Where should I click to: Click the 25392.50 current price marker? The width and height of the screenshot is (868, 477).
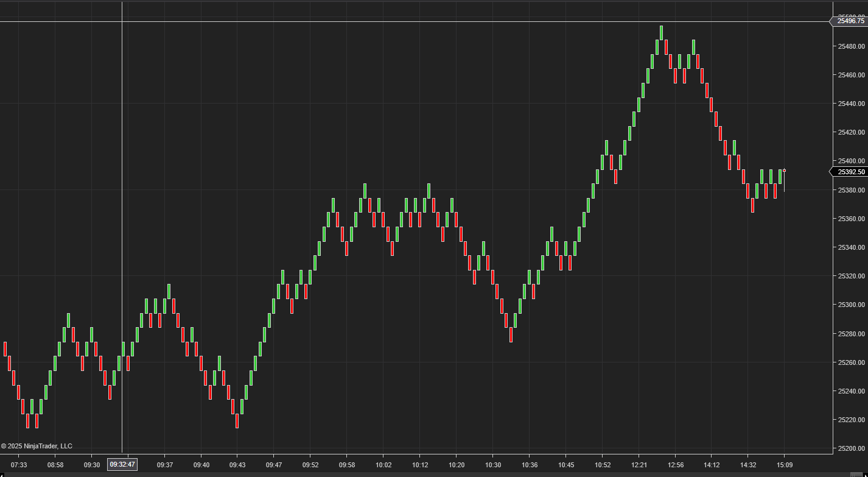[x=850, y=172]
